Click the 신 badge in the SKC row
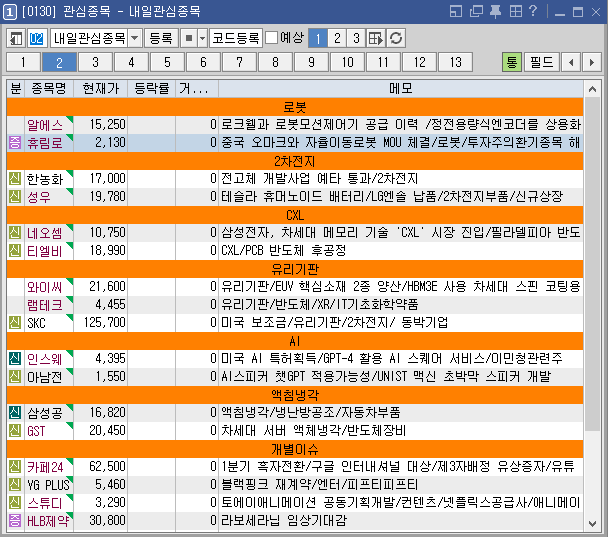The height and width of the screenshot is (537, 608). [15, 322]
